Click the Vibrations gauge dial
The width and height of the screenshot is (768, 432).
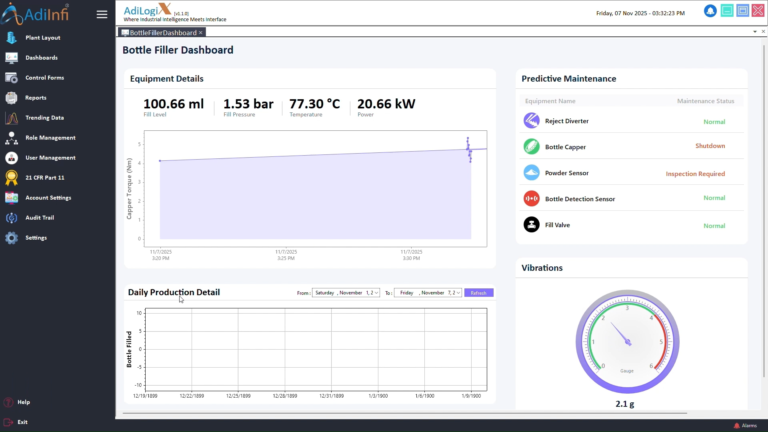pos(627,343)
